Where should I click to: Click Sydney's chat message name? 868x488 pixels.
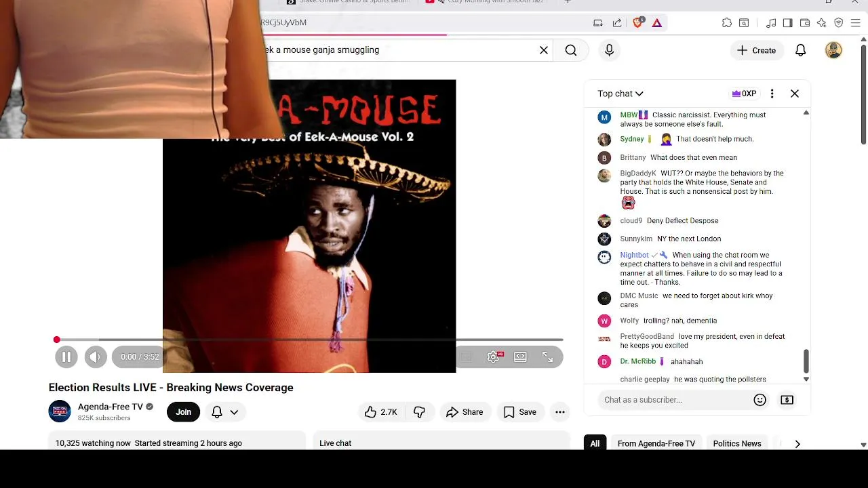[632, 139]
